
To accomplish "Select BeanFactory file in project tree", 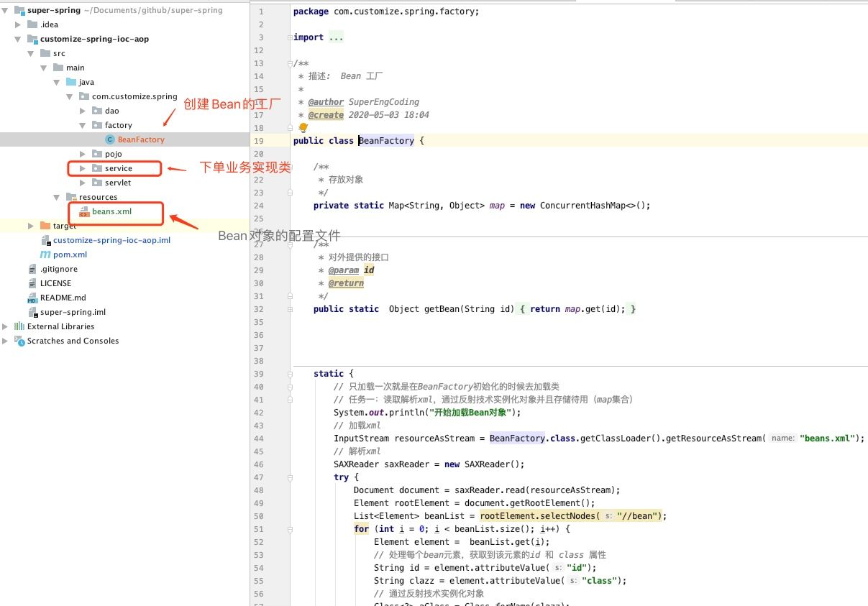I will click(x=141, y=139).
